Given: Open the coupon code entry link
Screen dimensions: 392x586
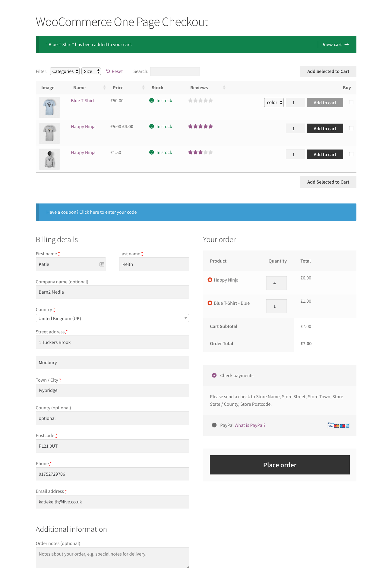Looking at the screenshot, I should click(x=91, y=212).
